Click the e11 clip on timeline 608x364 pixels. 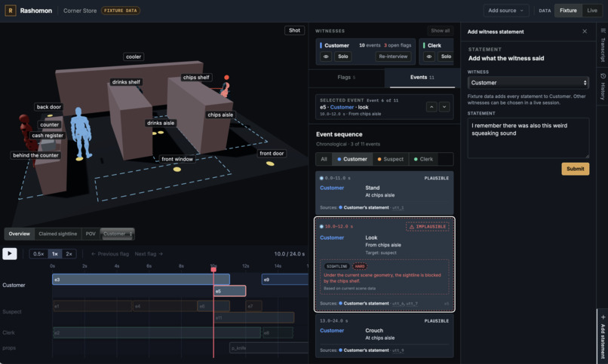254,317
